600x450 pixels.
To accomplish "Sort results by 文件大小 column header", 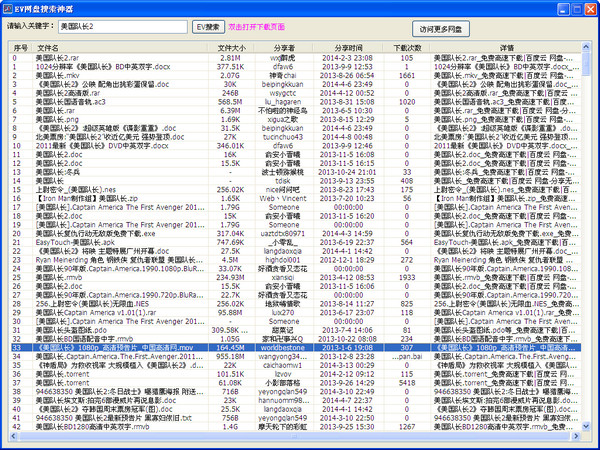I will pyautogui.click(x=230, y=48).
